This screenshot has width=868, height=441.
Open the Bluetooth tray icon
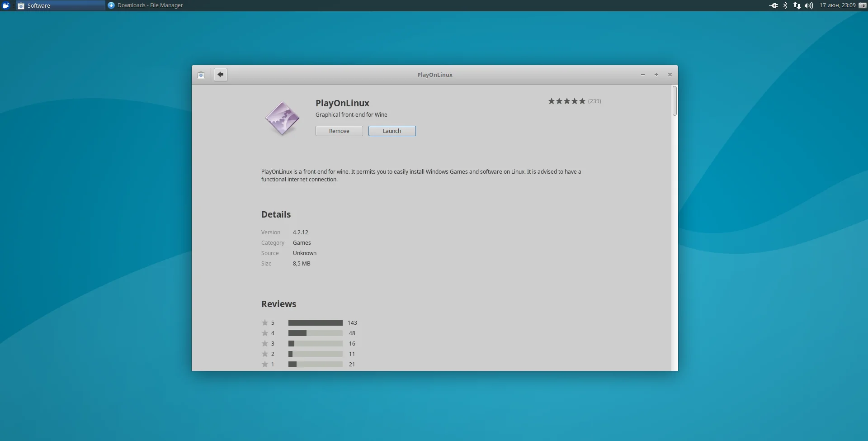point(785,5)
